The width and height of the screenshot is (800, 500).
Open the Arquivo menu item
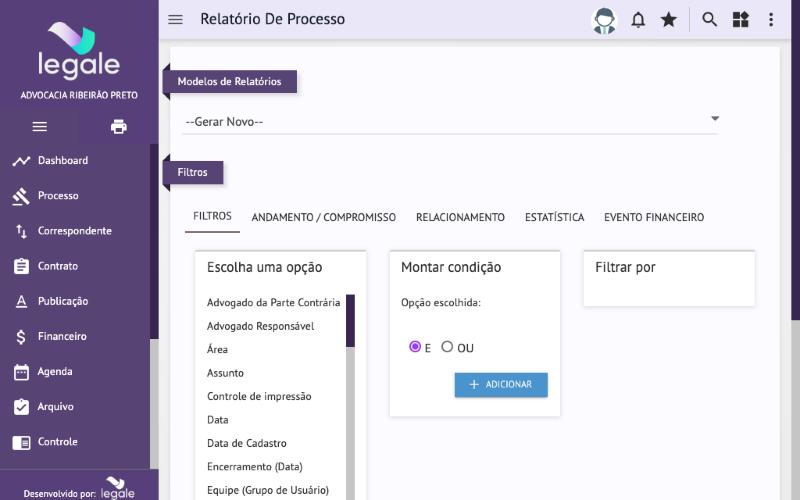[55, 407]
